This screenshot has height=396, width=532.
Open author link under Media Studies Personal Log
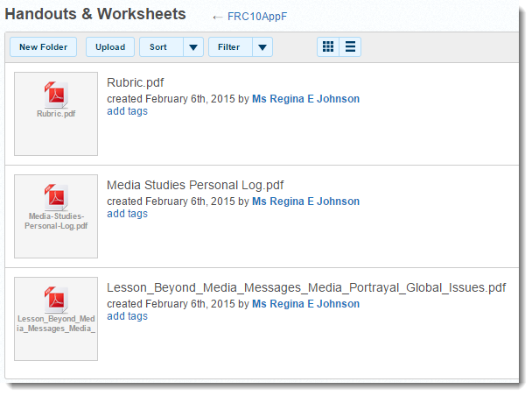305,202
